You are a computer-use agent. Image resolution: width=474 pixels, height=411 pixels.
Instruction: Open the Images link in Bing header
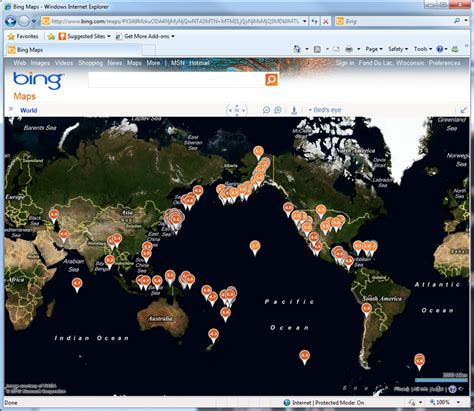(x=40, y=63)
